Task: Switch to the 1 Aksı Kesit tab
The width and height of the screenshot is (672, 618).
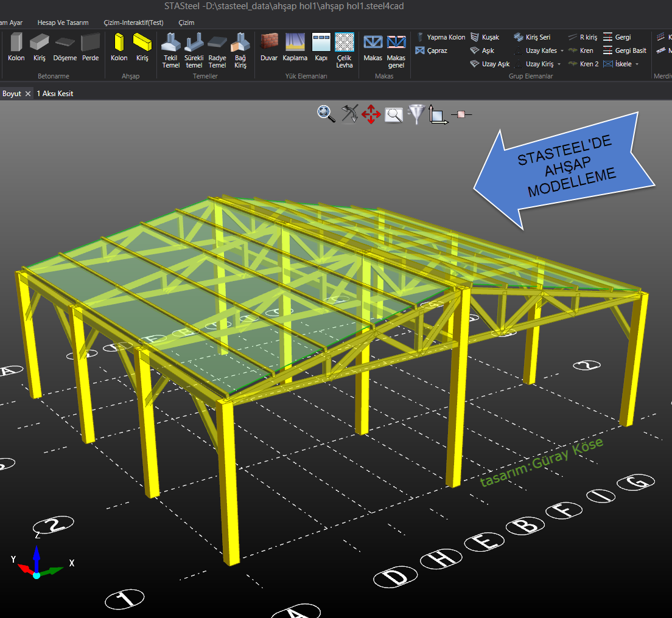Action: tap(55, 94)
